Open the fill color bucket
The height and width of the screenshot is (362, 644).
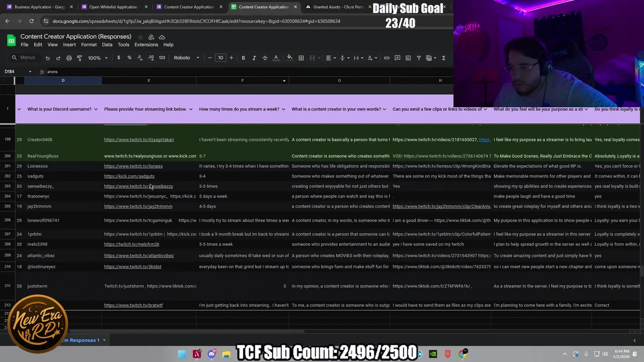[x=289, y=58]
